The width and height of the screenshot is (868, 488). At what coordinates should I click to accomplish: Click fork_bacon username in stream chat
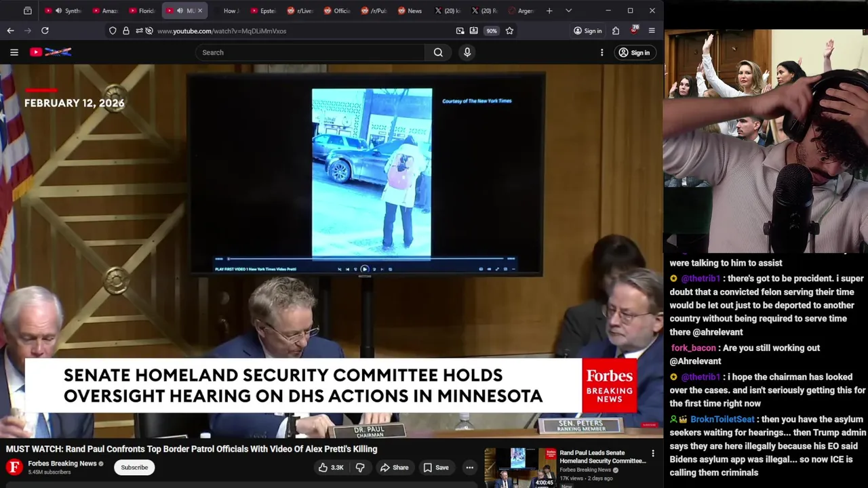[x=693, y=348]
